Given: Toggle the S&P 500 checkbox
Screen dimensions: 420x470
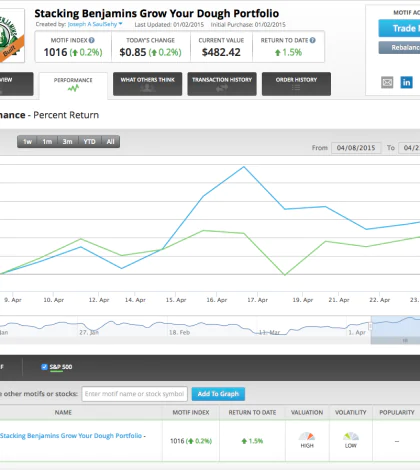Looking at the screenshot, I should click(x=44, y=367).
